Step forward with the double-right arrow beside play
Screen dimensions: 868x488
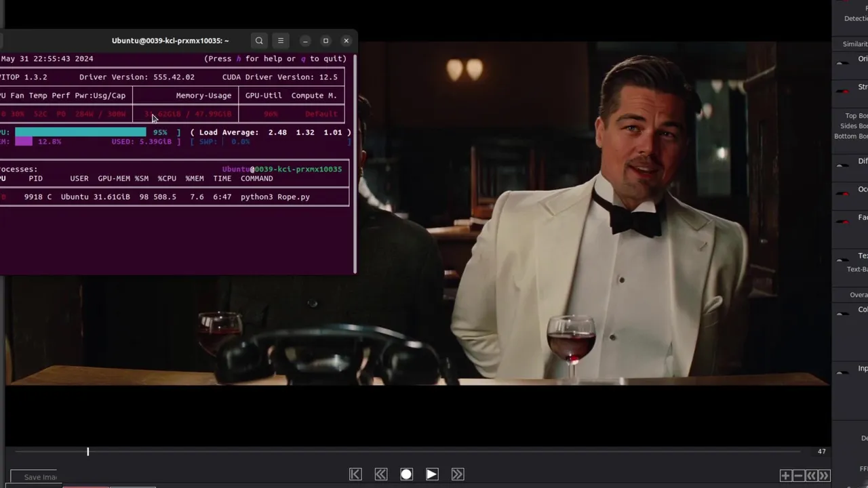(458, 474)
